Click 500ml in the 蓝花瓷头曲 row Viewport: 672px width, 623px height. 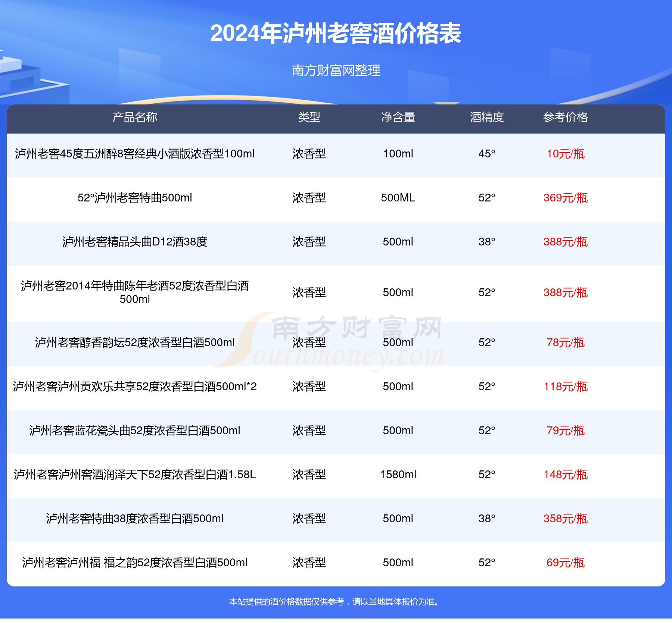pos(398,431)
